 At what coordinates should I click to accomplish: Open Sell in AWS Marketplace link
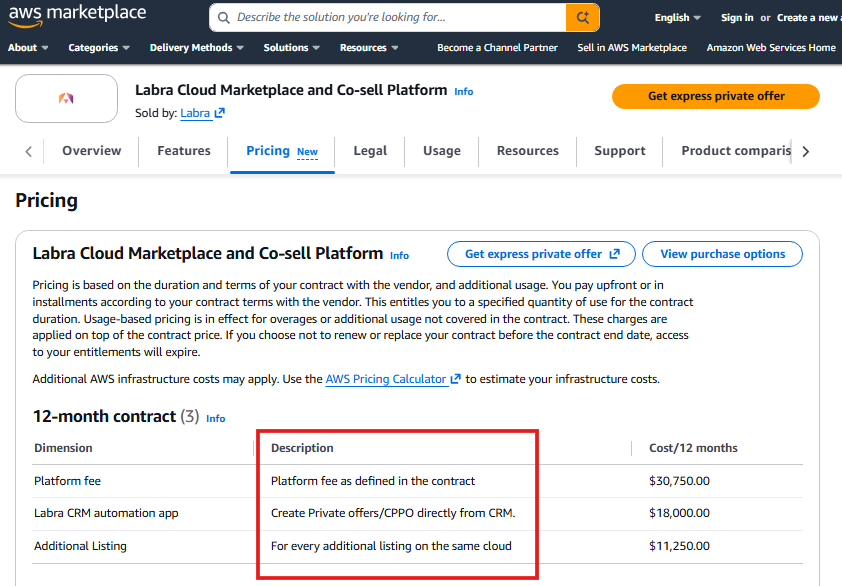pos(632,48)
